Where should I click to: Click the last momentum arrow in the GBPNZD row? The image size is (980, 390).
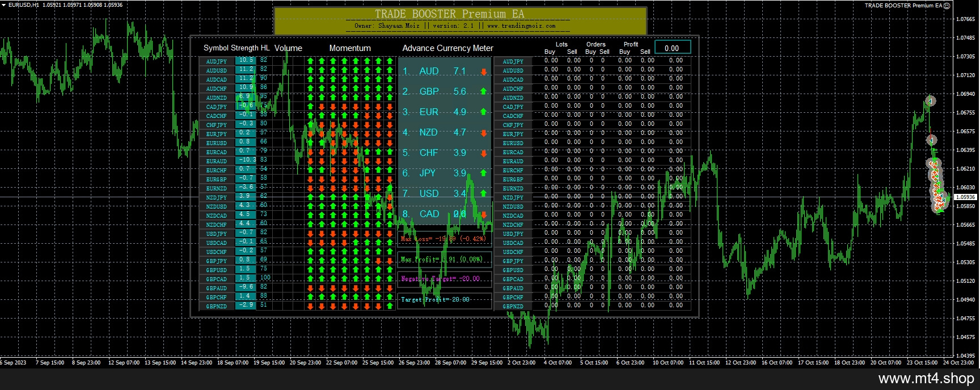(x=390, y=306)
